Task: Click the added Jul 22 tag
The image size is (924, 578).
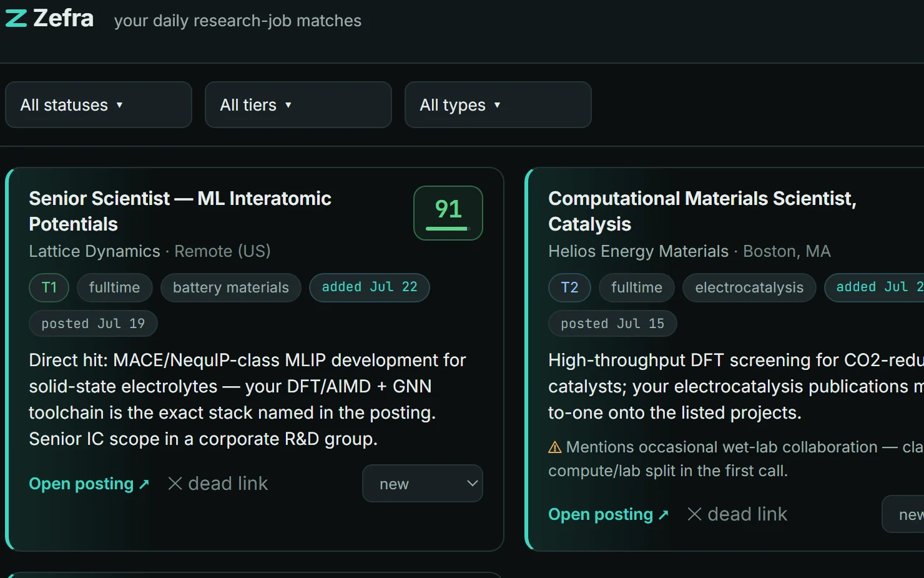Action: click(x=370, y=287)
